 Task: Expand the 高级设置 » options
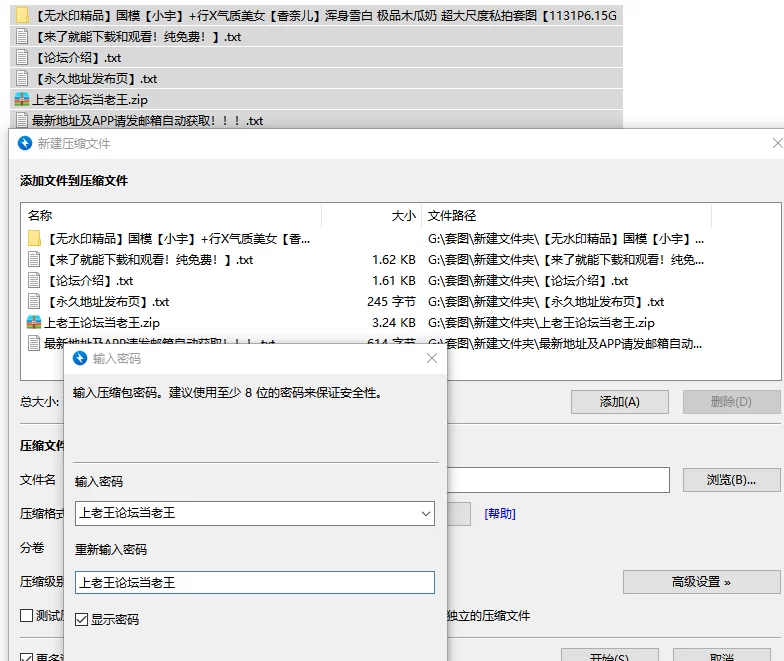coord(701,582)
